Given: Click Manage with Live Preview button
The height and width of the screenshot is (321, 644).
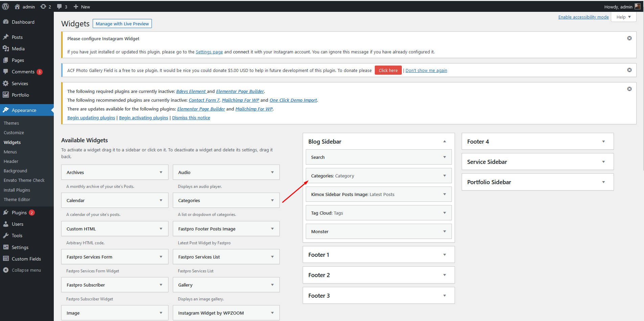Looking at the screenshot, I should click(122, 24).
